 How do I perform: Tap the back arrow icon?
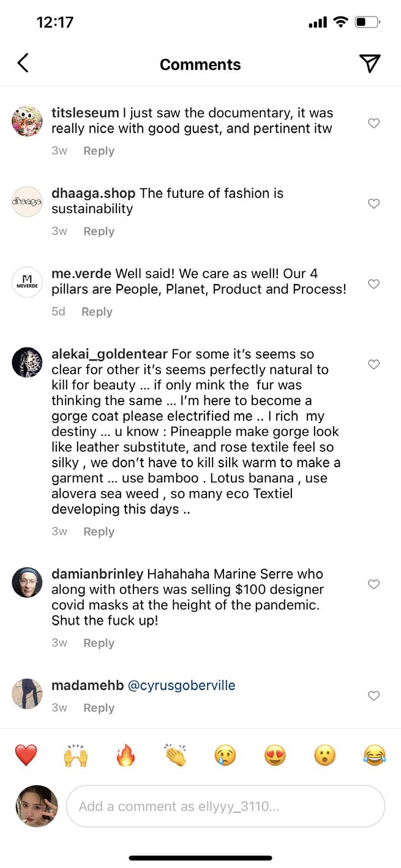pos(23,63)
